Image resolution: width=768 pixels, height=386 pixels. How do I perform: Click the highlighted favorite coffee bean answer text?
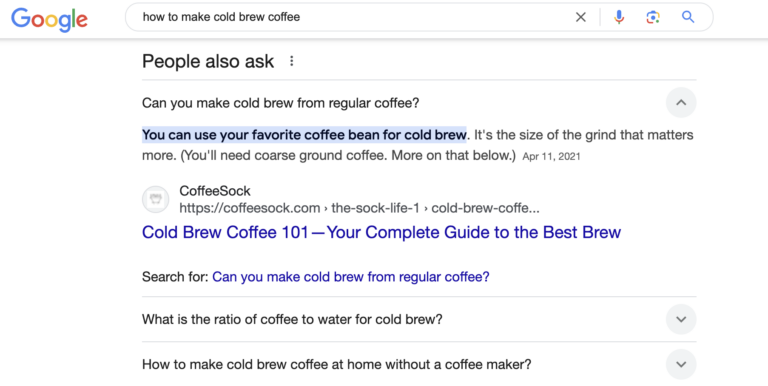[304, 135]
